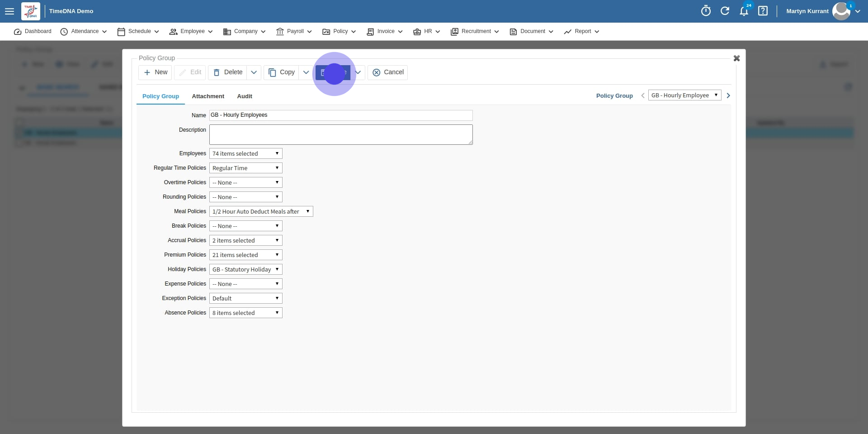Open the Schedule menu
The height and width of the screenshot is (434, 868).
138,31
